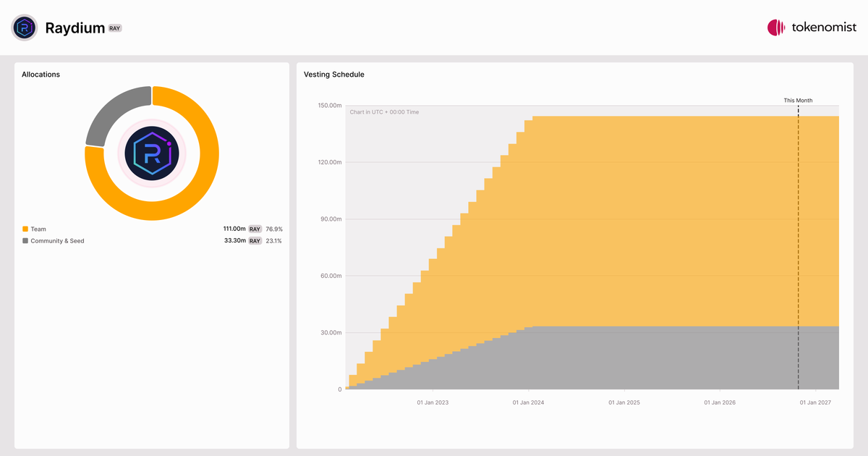Click the "150.00m" y-axis label
The width and height of the screenshot is (868, 456).
click(x=329, y=106)
